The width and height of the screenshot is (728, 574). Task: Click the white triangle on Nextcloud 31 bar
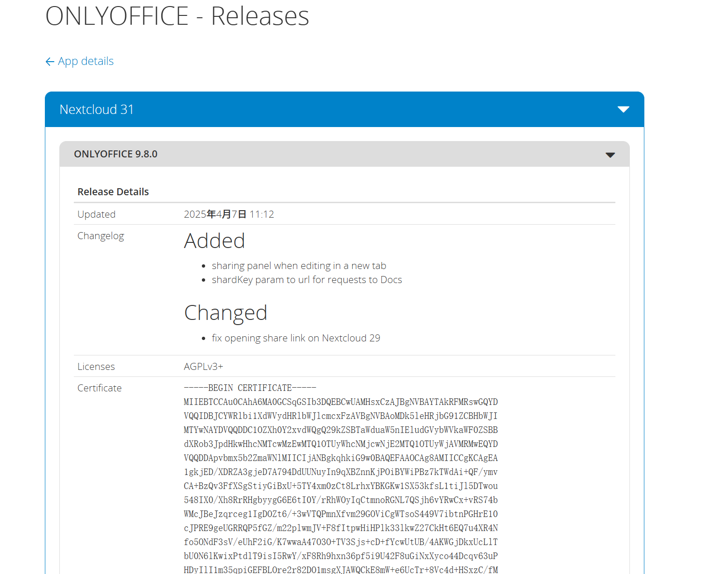click(623, 109)
